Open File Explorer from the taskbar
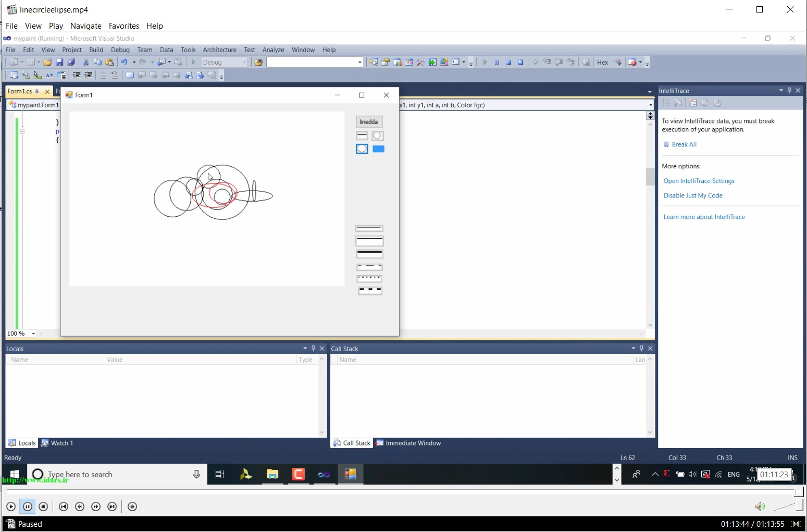The image size is (807, 532). [272, 474]
